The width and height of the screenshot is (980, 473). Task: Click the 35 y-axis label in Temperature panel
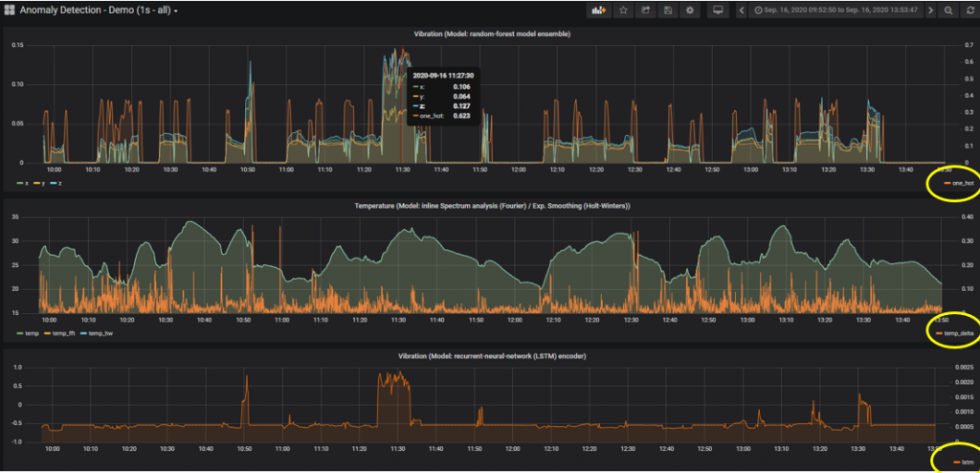[17, 216]
